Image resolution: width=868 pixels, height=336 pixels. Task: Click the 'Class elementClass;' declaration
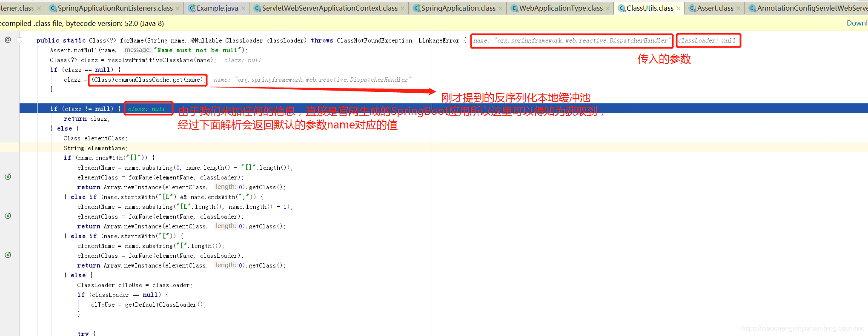(x=95, y=138)
